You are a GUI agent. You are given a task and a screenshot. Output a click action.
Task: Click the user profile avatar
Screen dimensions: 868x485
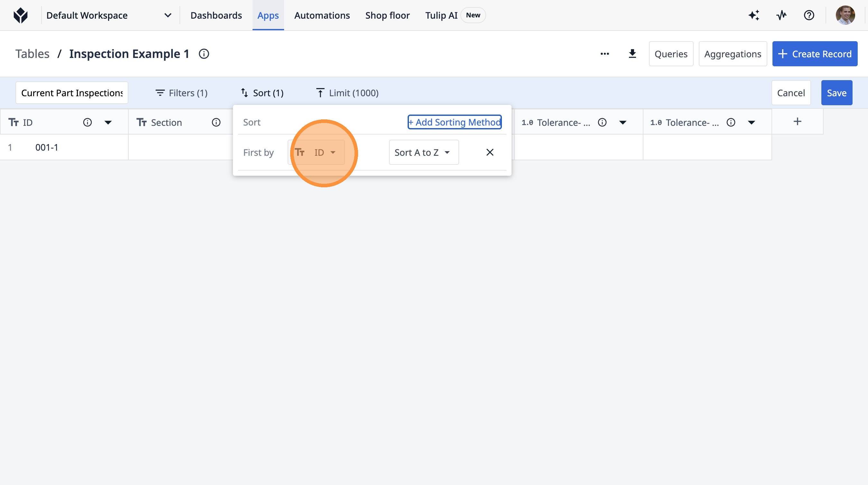point(845,15)
